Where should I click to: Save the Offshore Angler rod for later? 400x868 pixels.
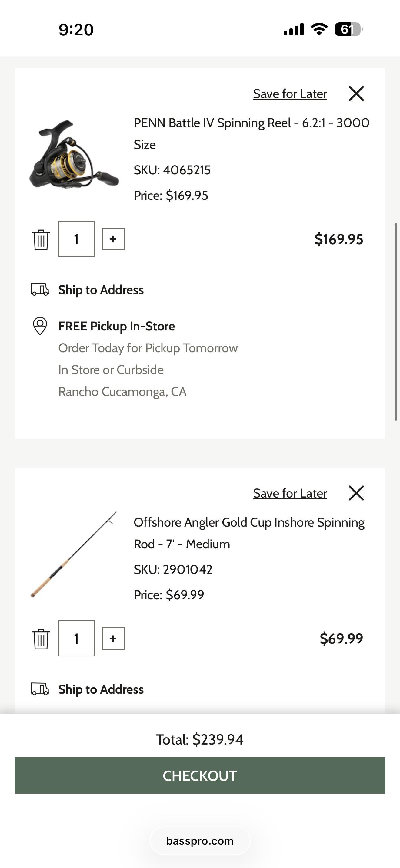pyautogui.click(x=290, y=494)
